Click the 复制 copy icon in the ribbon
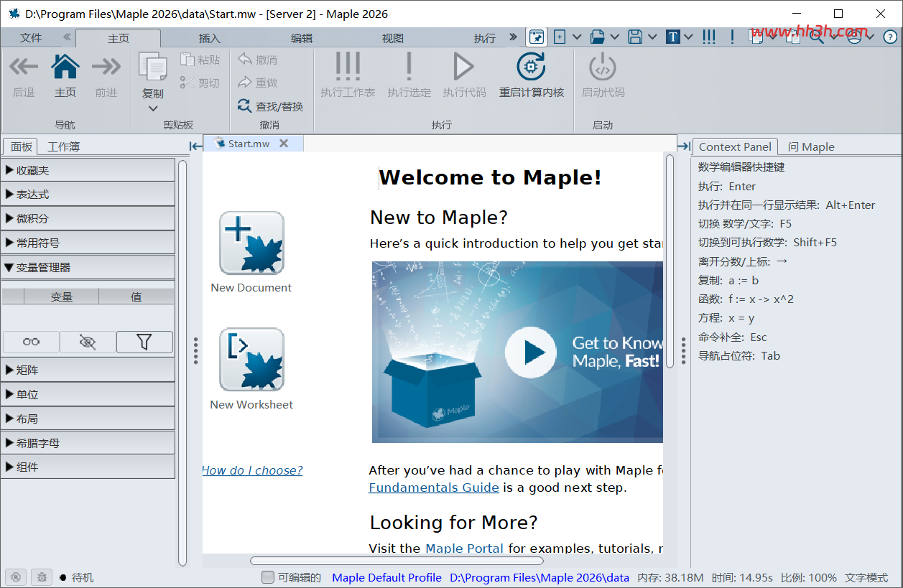 coord(152,67)
